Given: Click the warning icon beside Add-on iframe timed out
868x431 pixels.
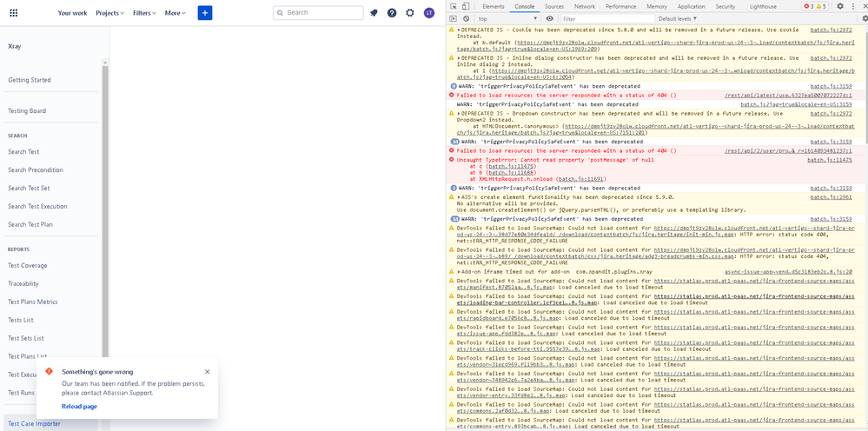Looking at the screenshot, I should 452,272.
